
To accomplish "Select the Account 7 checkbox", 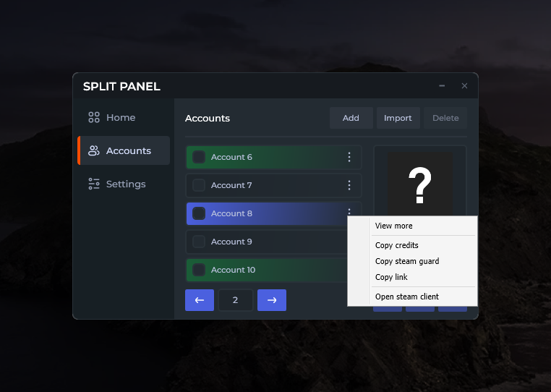I will point(199,185).
